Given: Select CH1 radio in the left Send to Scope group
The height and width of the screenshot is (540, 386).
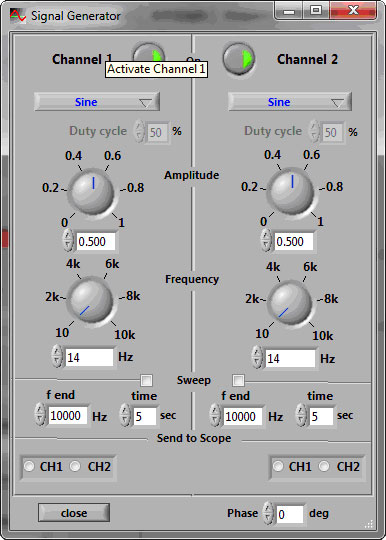Looking at the screenshot, I should tap(29, 466).
